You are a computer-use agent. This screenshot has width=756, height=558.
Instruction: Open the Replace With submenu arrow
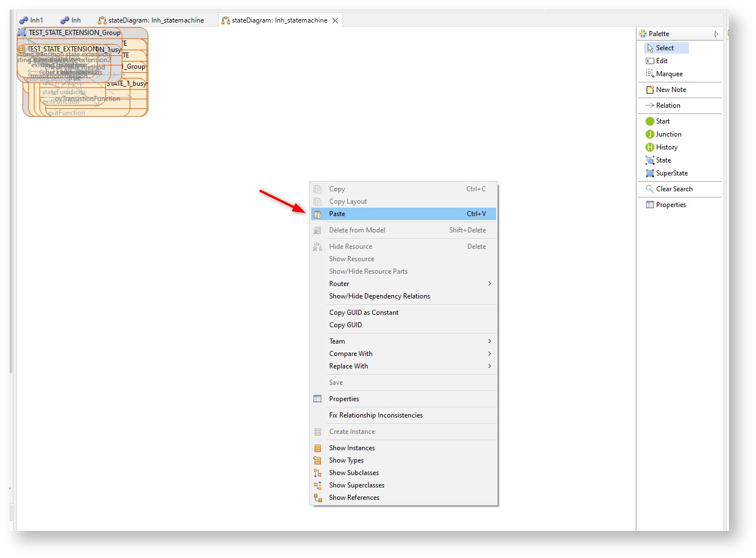[x=489, y=366]
